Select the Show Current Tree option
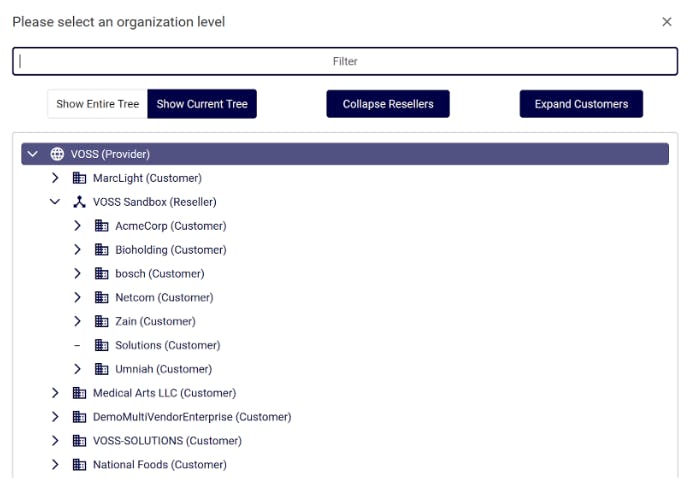Image resolution: width=691 pixels, height=495 pixels. 202,104
